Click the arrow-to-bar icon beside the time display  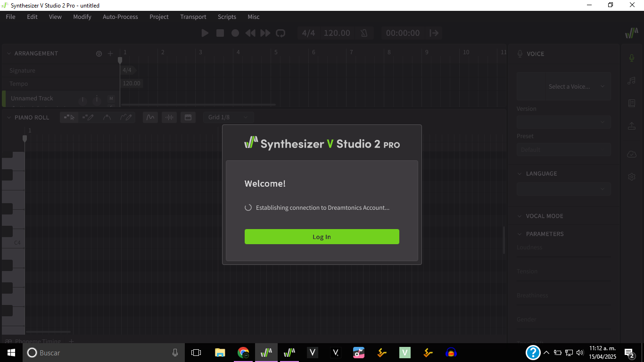(434, 33)
